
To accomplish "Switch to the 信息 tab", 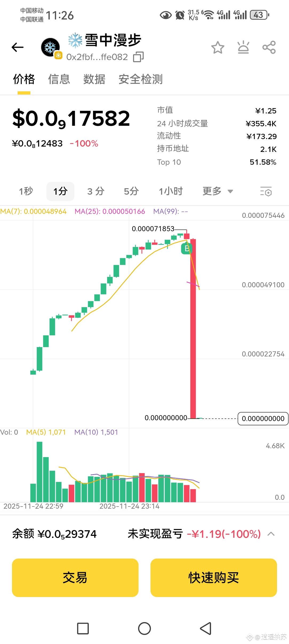I will coord(59,79).
